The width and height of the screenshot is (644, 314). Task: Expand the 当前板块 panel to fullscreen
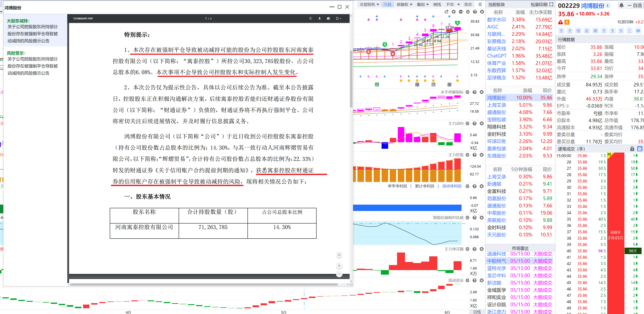click(x=551, y=5)
